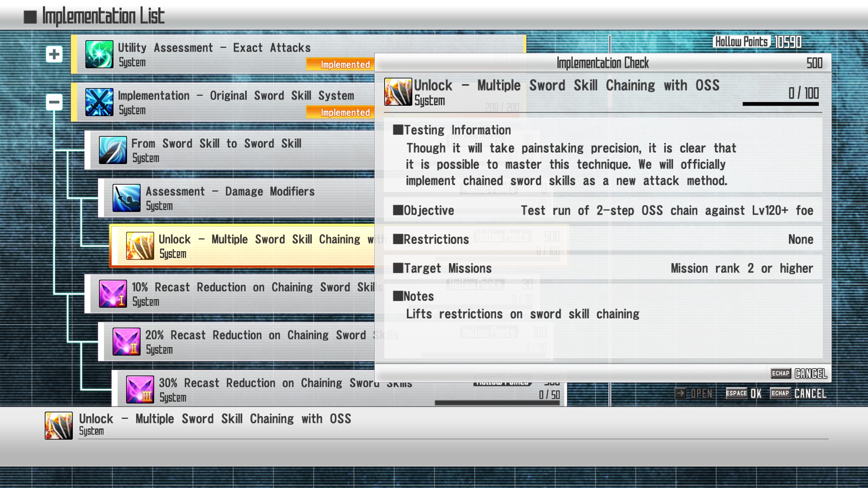
Task: Click the dialog's 0/100 progress bar
Action: [x=780, y=104]
